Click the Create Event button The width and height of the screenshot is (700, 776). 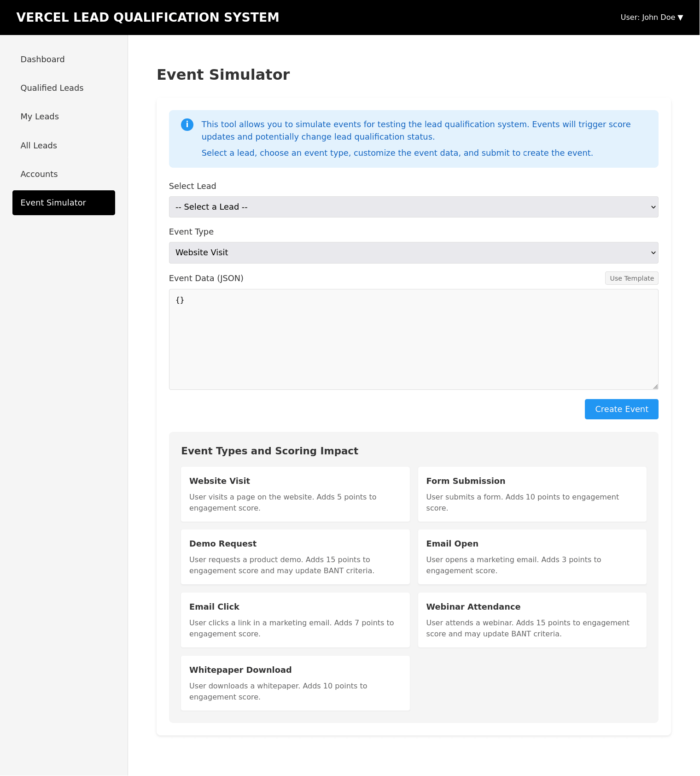click(621, 409)
